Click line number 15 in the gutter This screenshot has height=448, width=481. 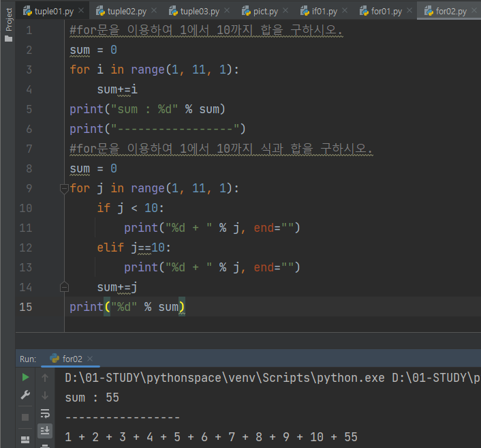tap(26, 307)
